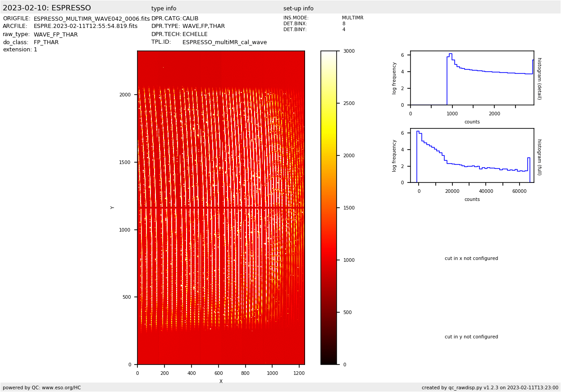Click the MULTIMR instrument mode value
The height and width of the screenshot is (392, 561).
[352, 18]
